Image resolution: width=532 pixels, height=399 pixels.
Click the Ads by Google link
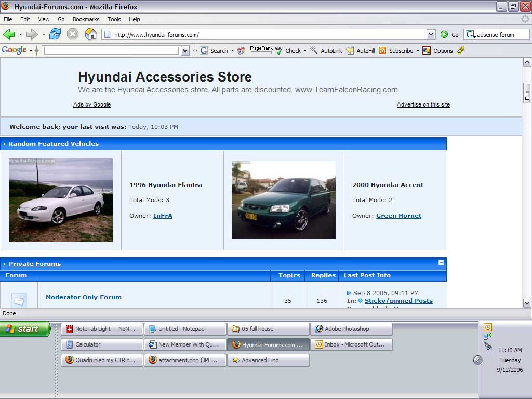[x=92, y=104]
